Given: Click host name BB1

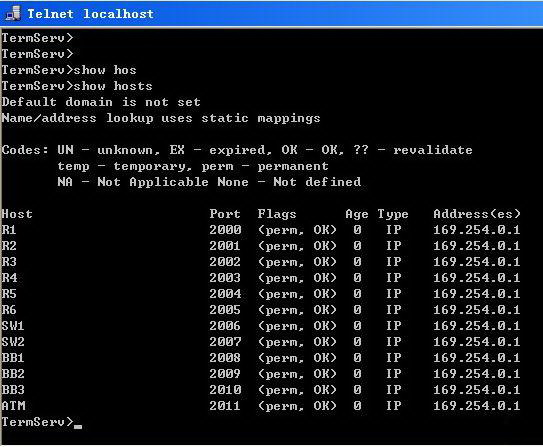Looking at the screenshot, I should [x=13, y=358].
